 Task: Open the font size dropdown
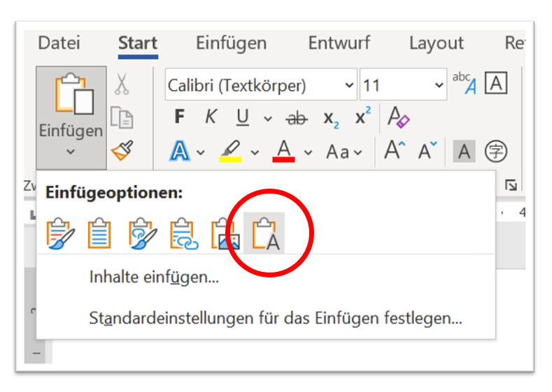tap(439, 85)
